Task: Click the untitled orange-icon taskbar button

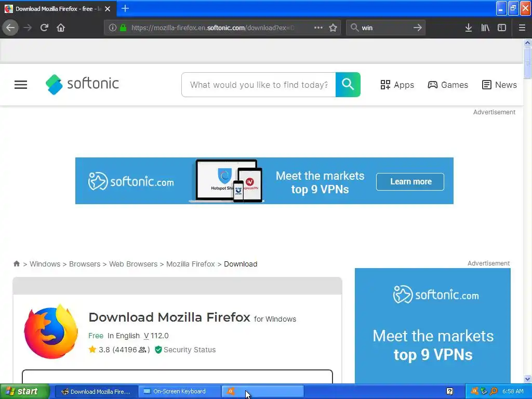Action: click(x=262, y=392)
